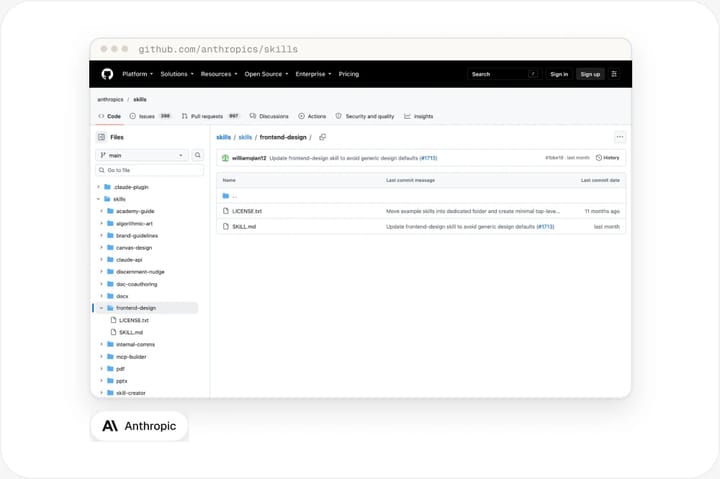The height and width of the screenshot is (479, 720).
Task: Open the Enterprise menu
Action: (x=313, y=74)
